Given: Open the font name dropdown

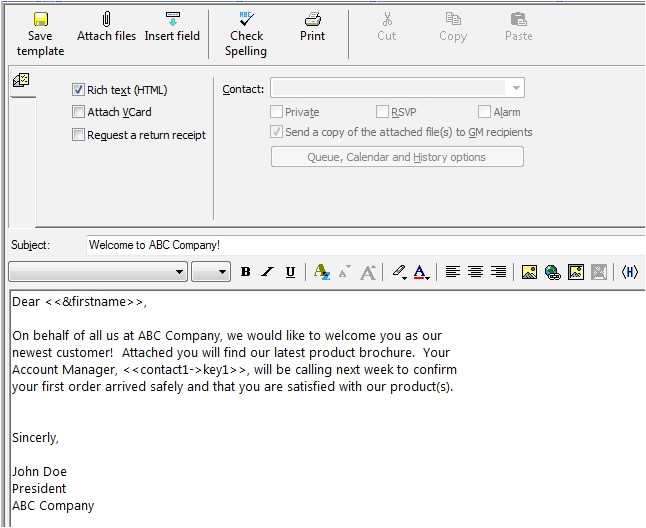Looking at the screenshot, I should pyautogui.click(x=179, y=272).
